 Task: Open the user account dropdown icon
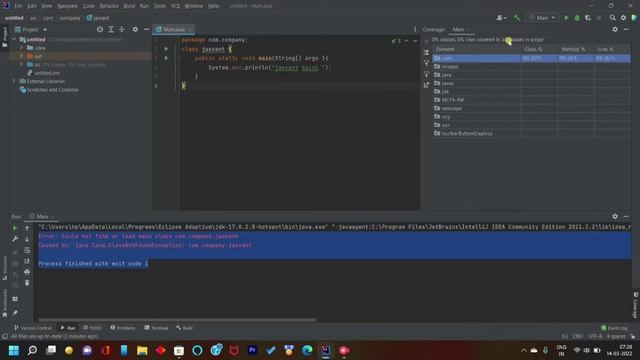(501, 18)
